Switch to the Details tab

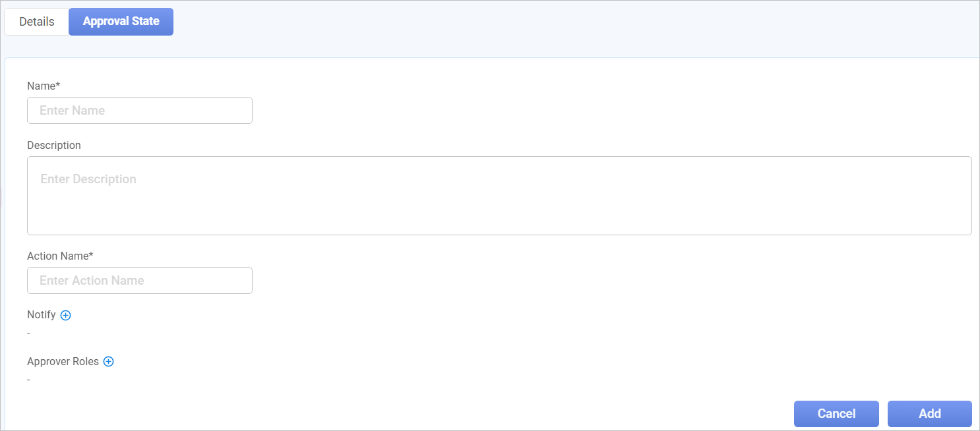point(37,22)
